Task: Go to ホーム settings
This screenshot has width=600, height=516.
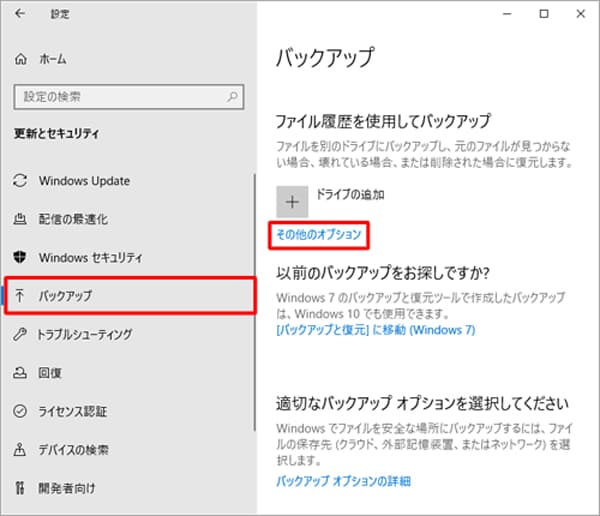Action: (52, 59)
